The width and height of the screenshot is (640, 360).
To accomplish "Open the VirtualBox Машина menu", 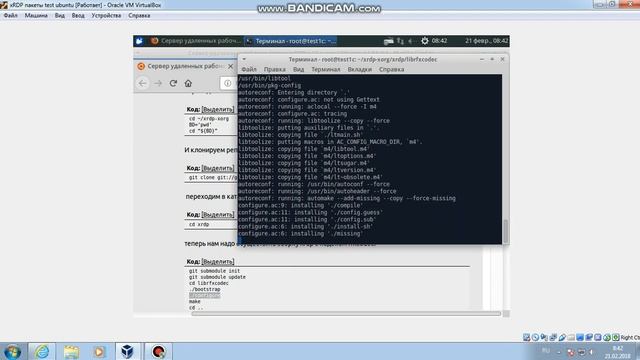I will [36, 16].
